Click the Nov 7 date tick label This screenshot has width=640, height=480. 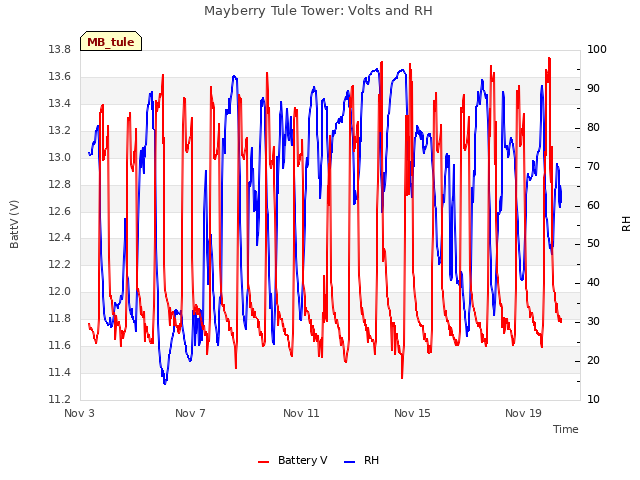point(190,413)
